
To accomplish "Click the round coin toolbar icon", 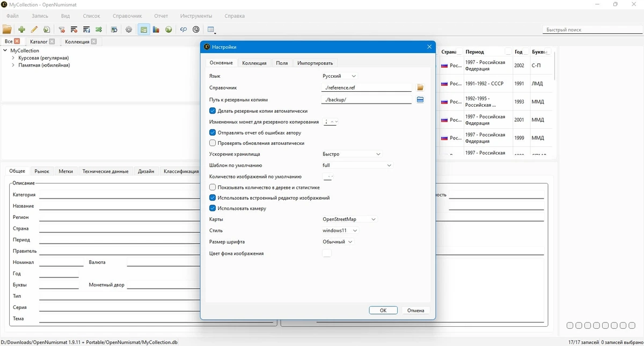I will [196, 30].
